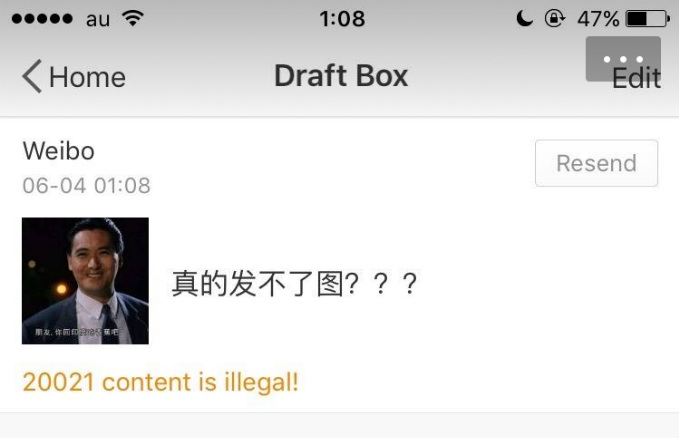Tap the 47% battery percentage
This screenshot has width=679, height=438.
tap(598, 19)
